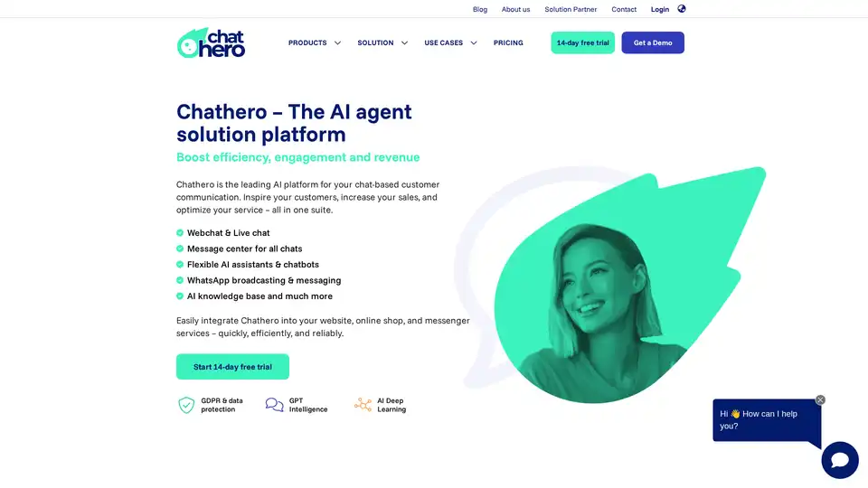Click the 14-day free trial header button

(x=583, y=42)
